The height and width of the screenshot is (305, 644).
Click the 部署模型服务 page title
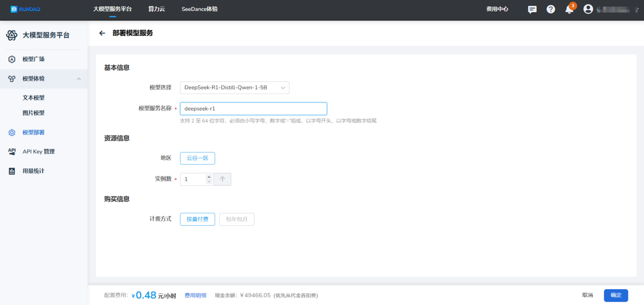tap(133, 33)
